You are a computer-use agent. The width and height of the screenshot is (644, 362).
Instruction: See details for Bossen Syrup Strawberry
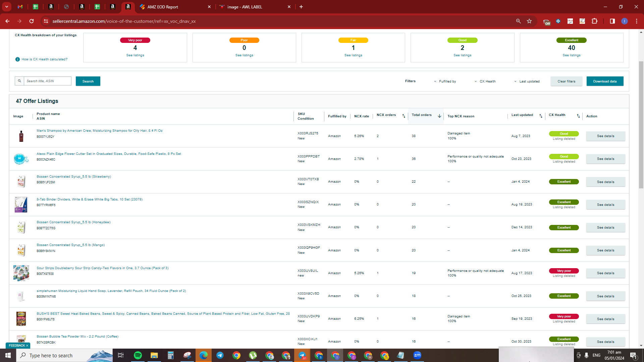click(606, 182)
